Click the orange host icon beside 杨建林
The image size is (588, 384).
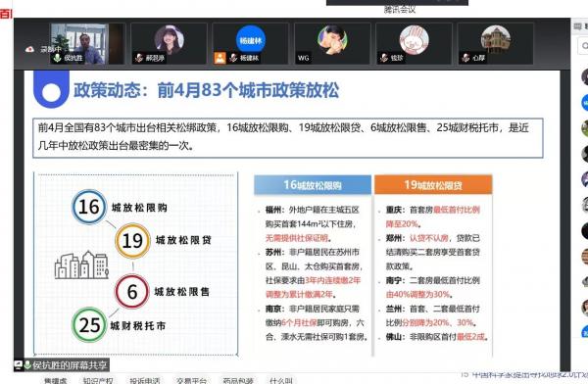[220, 58]
